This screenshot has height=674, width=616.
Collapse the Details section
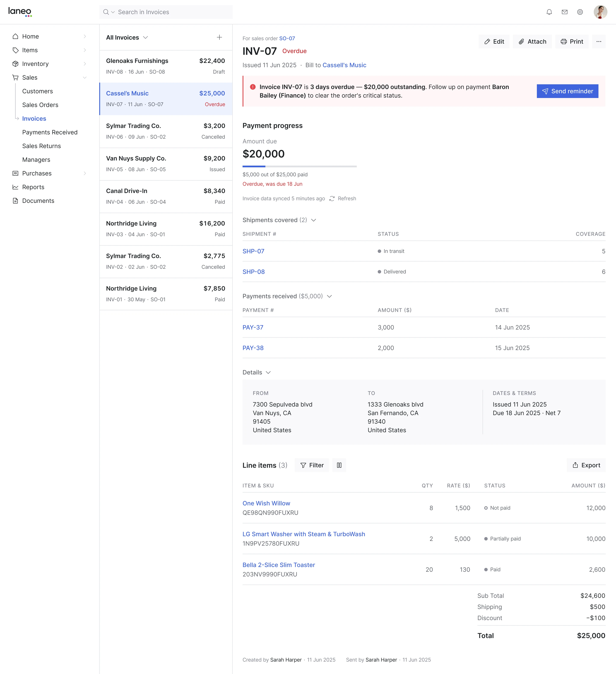268,373
